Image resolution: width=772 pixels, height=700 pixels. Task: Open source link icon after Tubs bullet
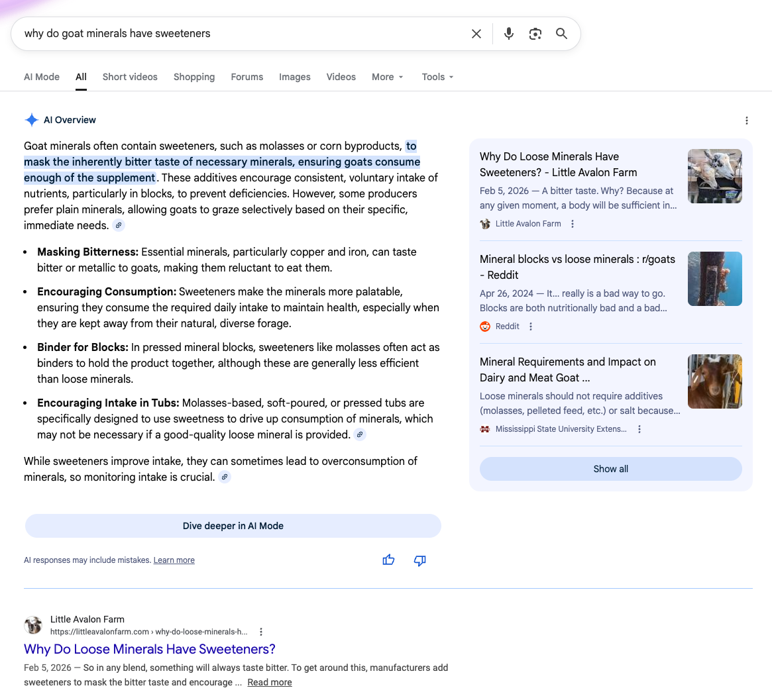[x=359, y=434]
